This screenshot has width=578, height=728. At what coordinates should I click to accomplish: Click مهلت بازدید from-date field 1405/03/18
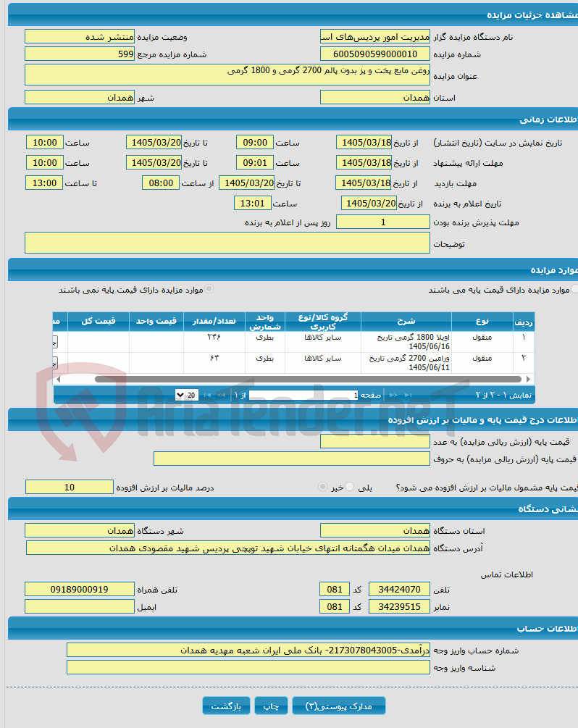pyautogui.click(x=364, y=183)
